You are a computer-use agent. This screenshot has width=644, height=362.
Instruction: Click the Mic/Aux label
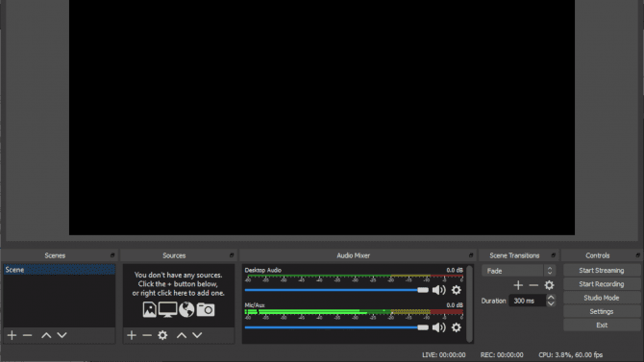coord(255,305)
